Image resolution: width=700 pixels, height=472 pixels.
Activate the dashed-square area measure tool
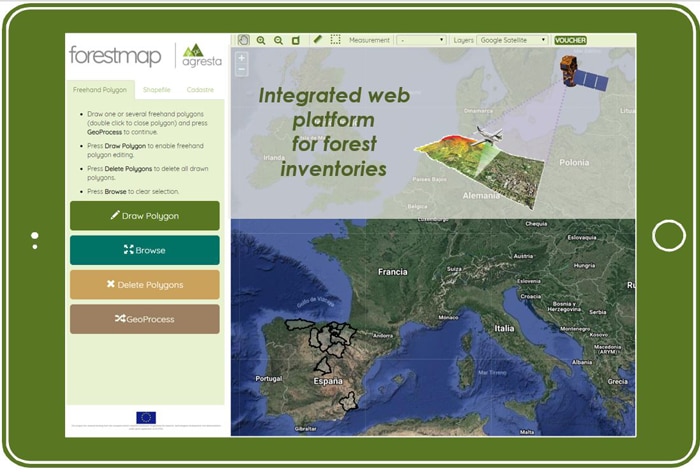point(335,40)
